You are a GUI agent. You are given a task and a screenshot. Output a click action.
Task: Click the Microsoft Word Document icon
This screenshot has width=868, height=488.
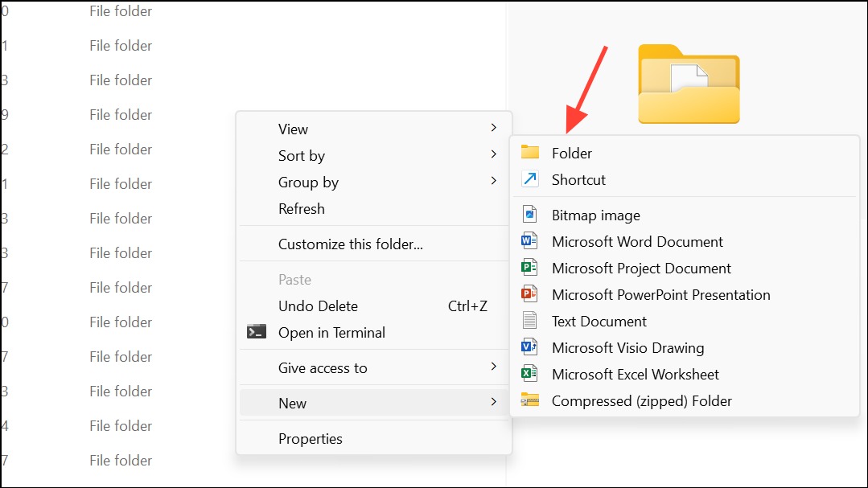coord(529,241)
